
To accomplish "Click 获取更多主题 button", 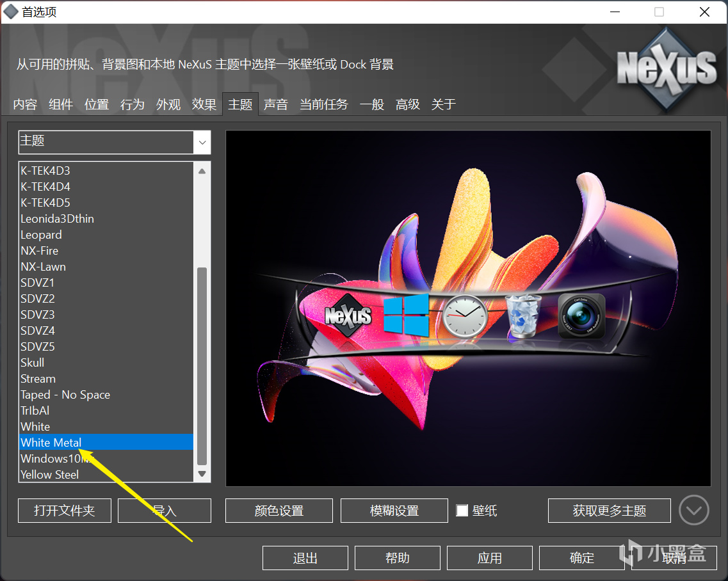I will coord(609,511).
